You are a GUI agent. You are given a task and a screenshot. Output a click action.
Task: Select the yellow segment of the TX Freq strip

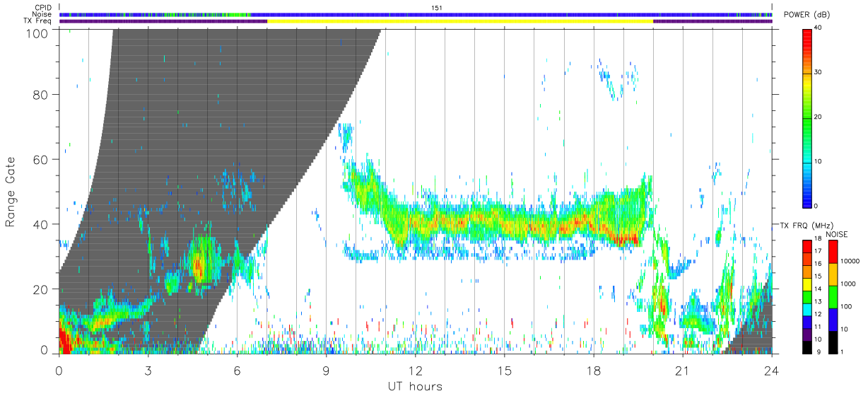tap(460, 21)
